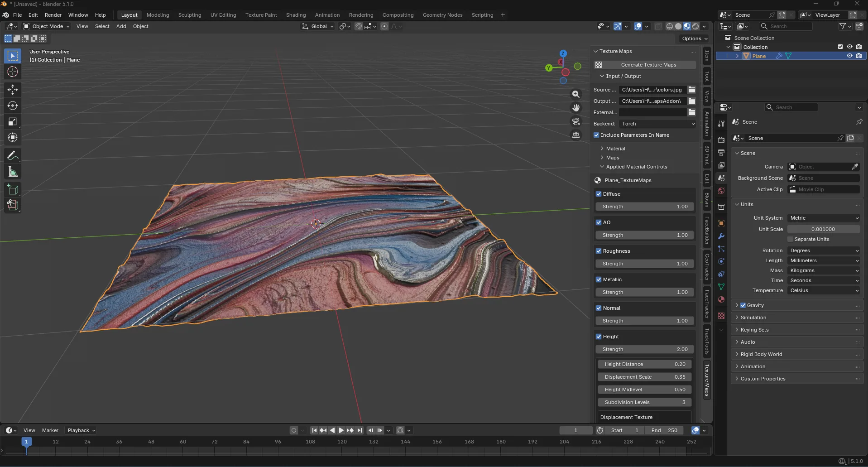Disable the AO map checkbox

coord(599,222)
